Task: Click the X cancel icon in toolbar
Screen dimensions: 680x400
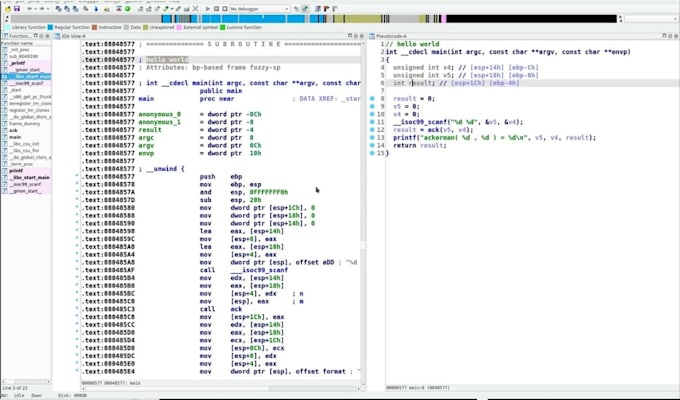Action: (x=195, y=9)
